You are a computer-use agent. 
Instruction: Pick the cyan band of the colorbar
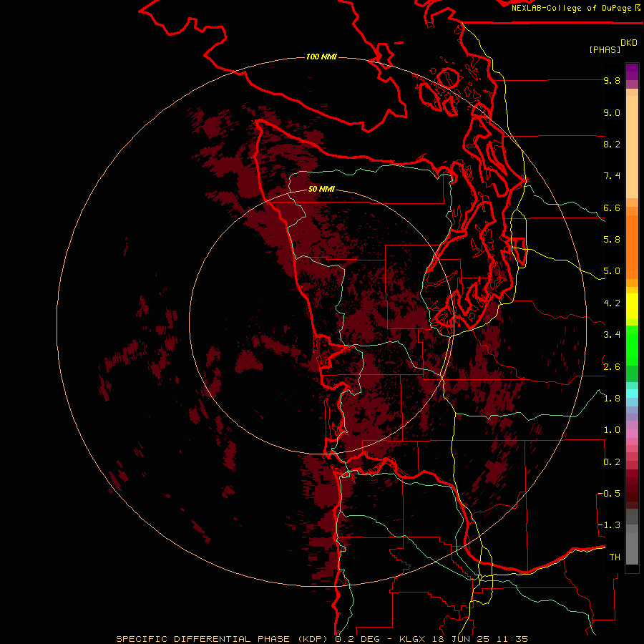pyautogui.click(x=632, y=393)
